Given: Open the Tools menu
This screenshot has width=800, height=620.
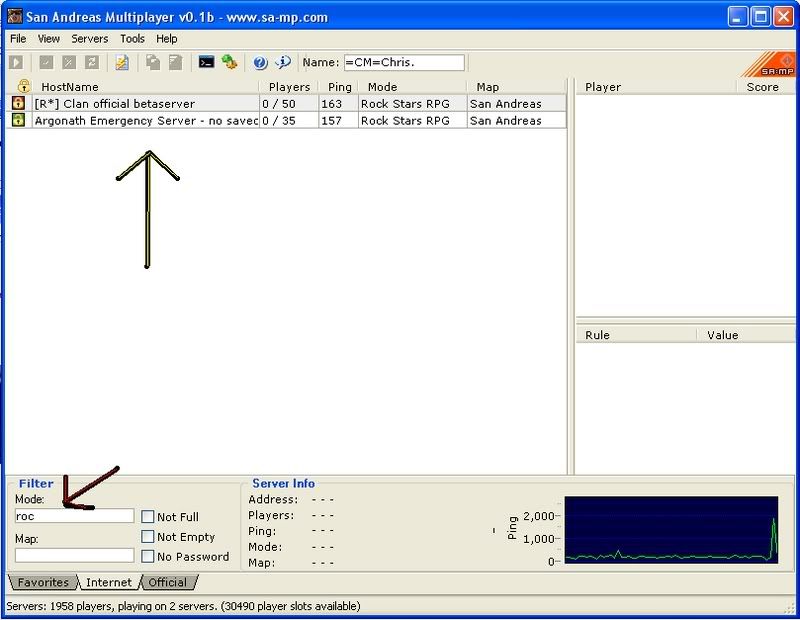Looking at the screenshot, I should pyautogui.click(x=132, y=39).
